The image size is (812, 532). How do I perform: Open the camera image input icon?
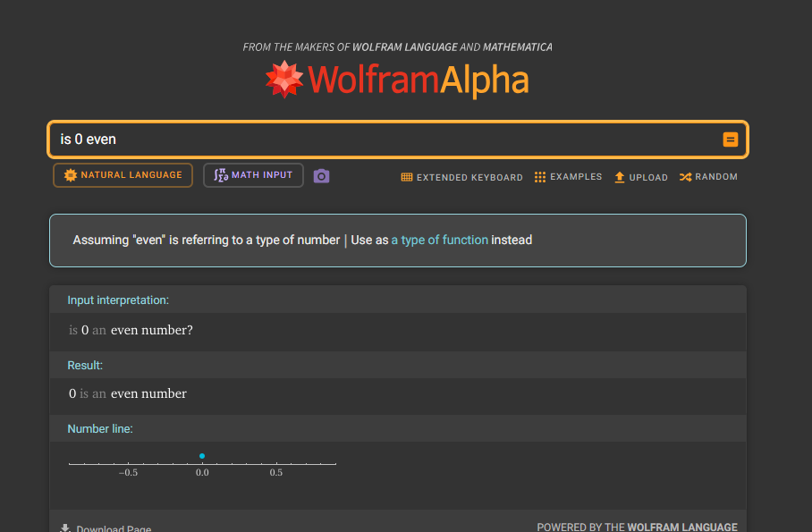(321, 176)
